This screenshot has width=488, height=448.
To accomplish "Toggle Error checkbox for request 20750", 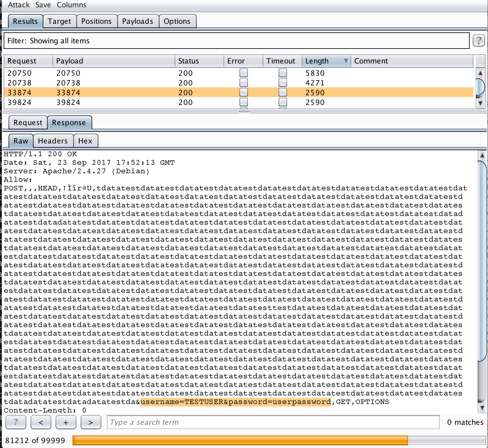I will [x=244, y=73].
